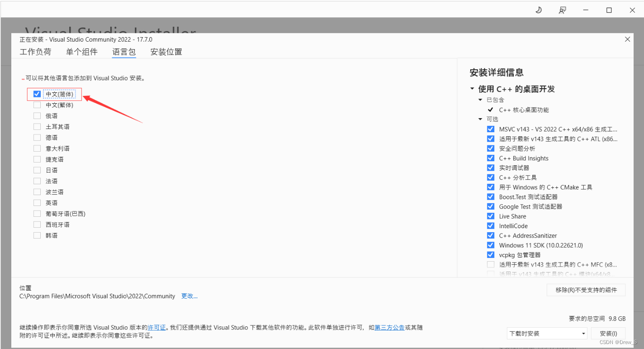Minimize the Visual Studio Installer window
The height and width of the screenshot is (349, 644).
586,10
